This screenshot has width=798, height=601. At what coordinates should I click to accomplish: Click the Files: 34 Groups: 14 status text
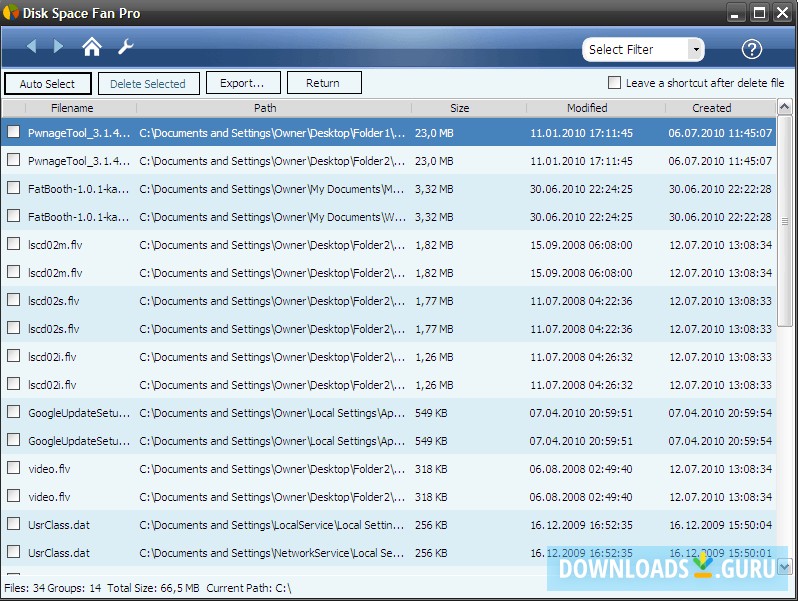tap(52, 588)
